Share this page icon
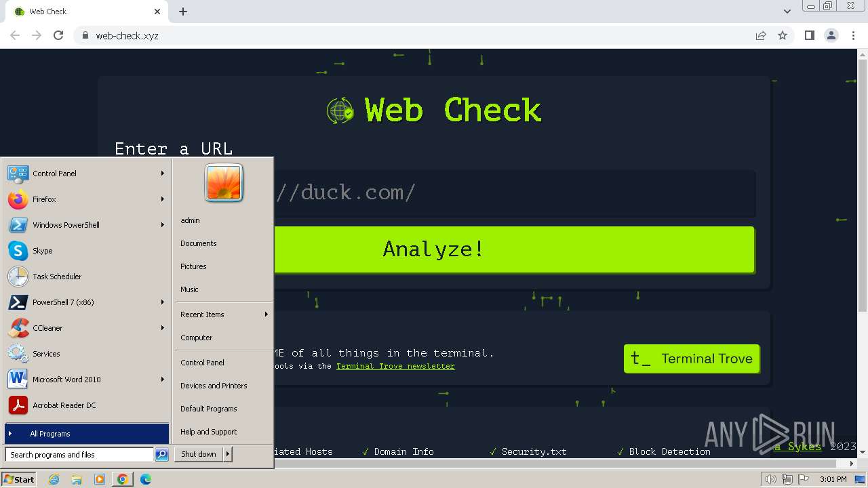 761,35
